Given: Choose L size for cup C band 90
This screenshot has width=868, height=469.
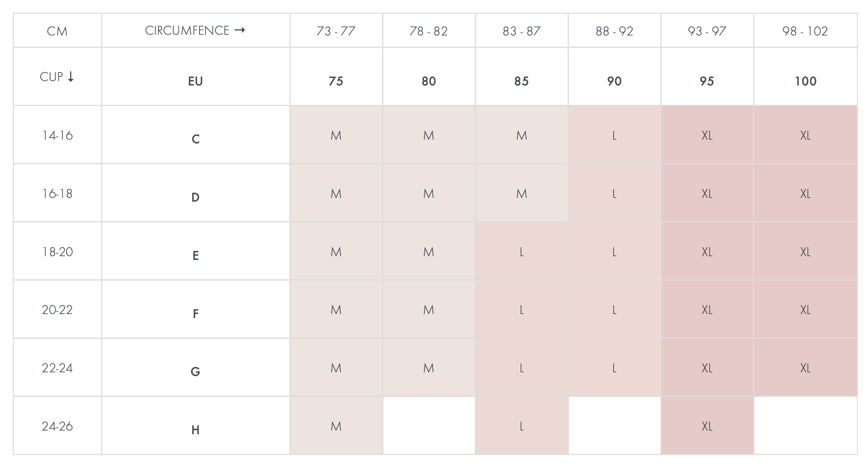Looking at the screenshot, I should (614, 135).
